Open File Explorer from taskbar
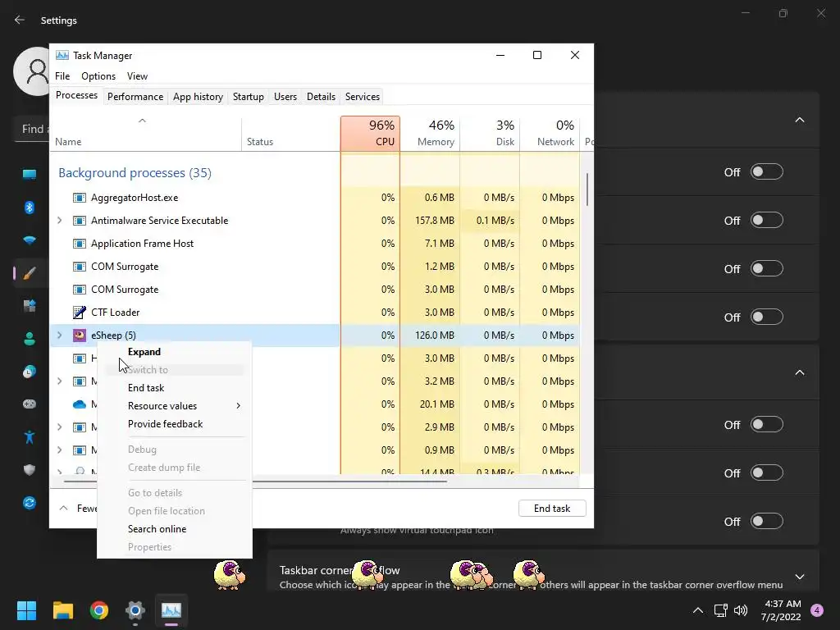Screen dimensions: 840x630 point(62,610)
